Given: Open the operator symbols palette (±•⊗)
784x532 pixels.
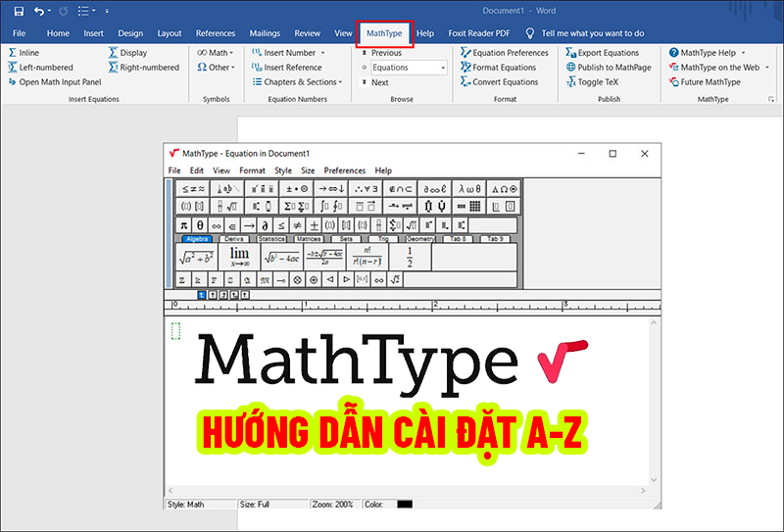Looking at the screenshot, I should [x=297, y=189].
